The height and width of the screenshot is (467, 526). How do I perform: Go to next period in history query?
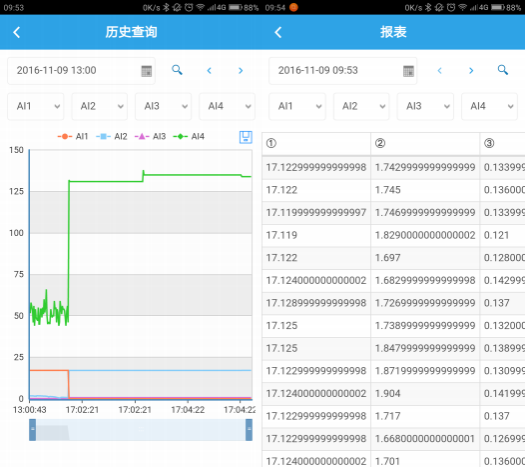coord(241,70)
